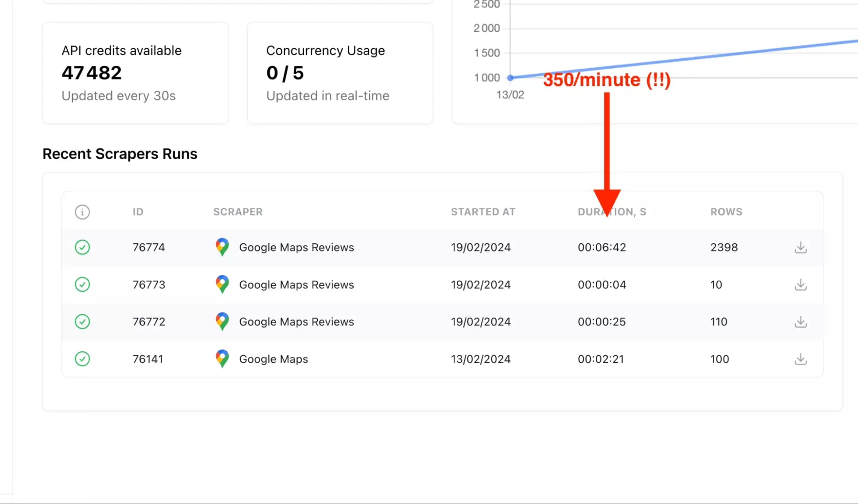Click the Concurrency Usage card
Screen dimensions: 858x504
pyautogui.click(x=340, y=73)
